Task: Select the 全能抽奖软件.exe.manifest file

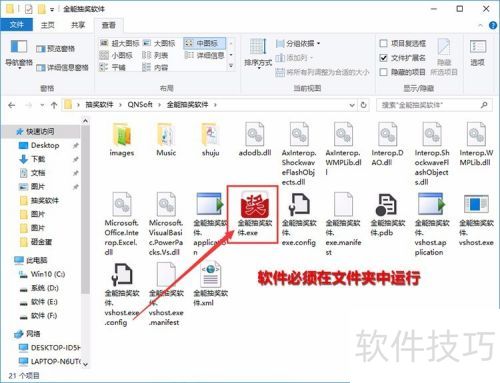Action: [x=343, y=224]
